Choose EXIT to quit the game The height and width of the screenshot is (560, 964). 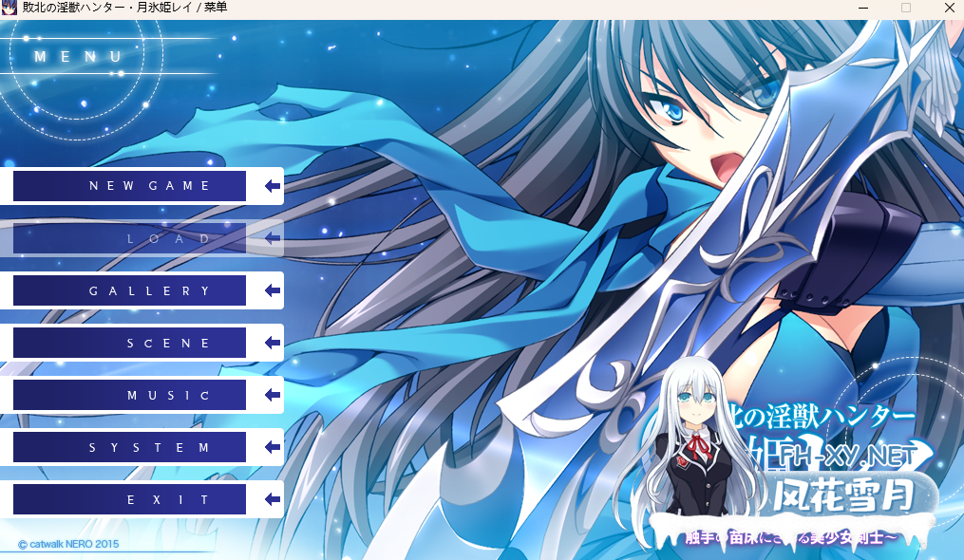[130, 499]
